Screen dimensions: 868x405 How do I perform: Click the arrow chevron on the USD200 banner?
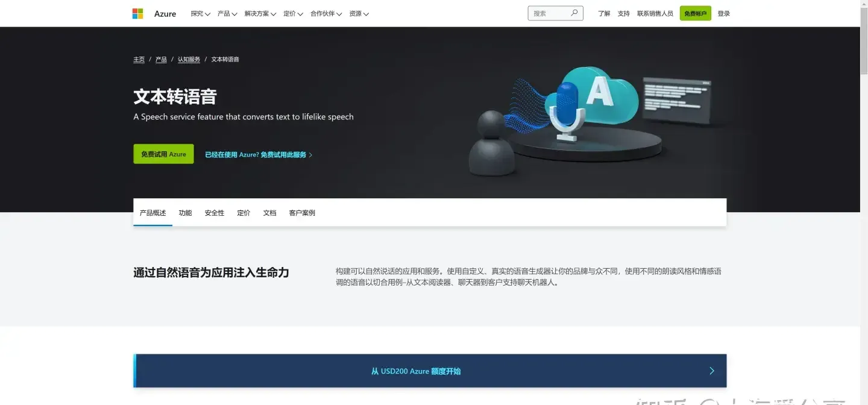pyautogui.click(x=712, y=371)
